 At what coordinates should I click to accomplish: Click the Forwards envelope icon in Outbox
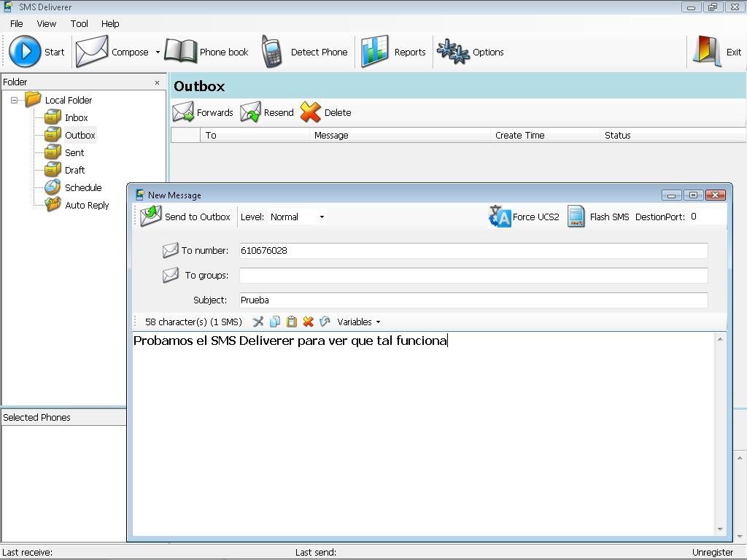(183, 112)
